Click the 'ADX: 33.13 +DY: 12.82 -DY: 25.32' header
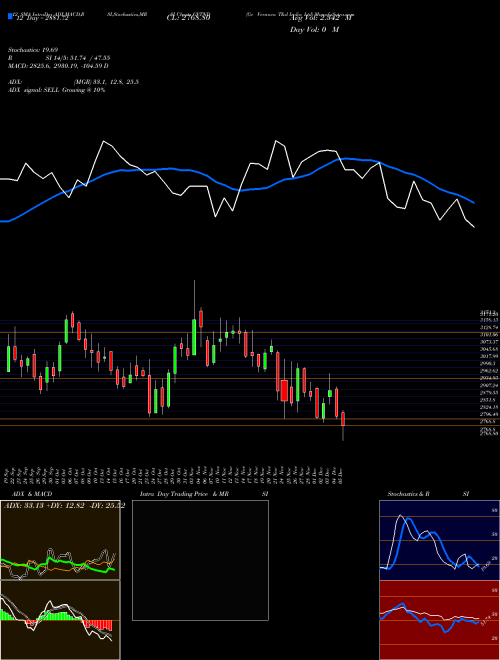The image size is (500, 660). 64,506
